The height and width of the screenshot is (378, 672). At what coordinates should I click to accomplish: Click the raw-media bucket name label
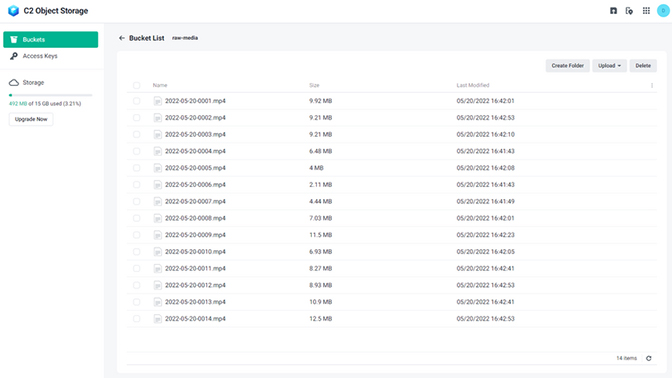pyautogui.click(x=185, y=38)
